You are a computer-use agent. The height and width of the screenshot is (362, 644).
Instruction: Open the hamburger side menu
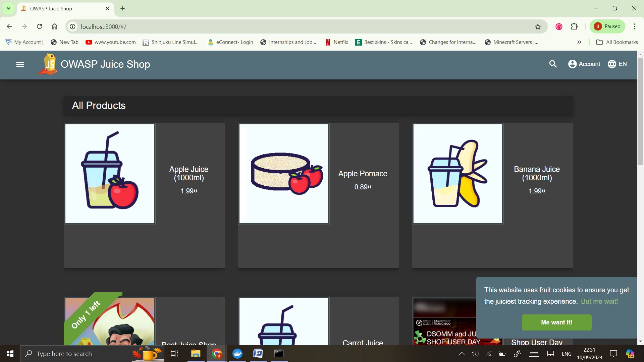[20, 64]
